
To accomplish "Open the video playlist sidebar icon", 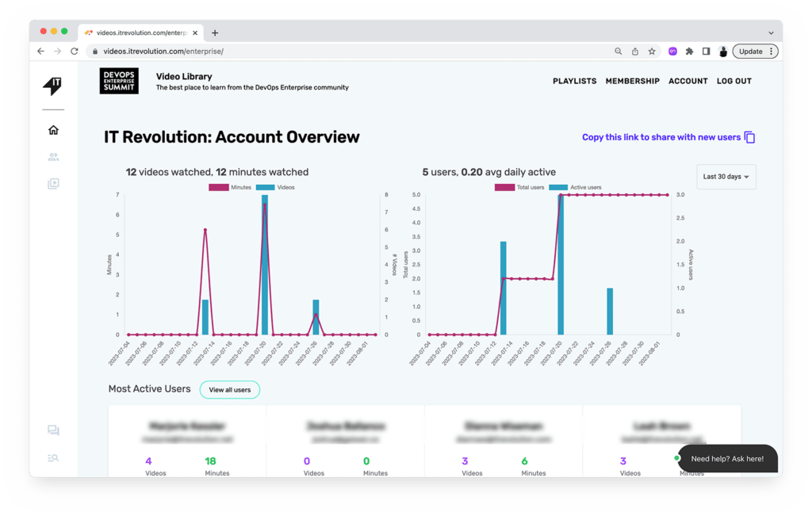I will click(53, 184).
